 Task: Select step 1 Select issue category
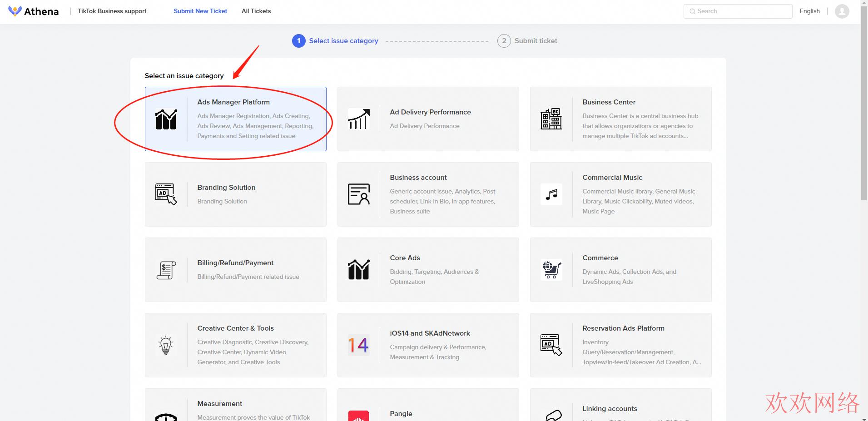[x=335, y=41]
